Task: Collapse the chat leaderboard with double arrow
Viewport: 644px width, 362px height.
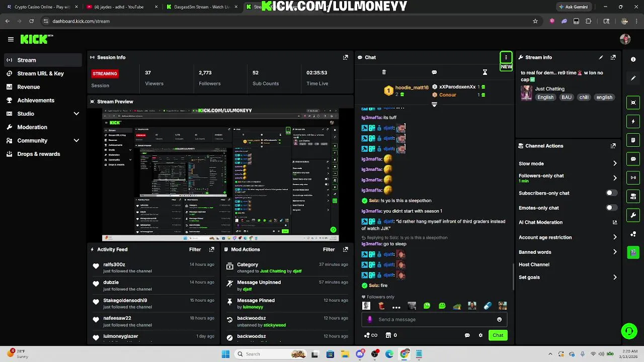Action: pyautogui.click(x=434, y=105)
